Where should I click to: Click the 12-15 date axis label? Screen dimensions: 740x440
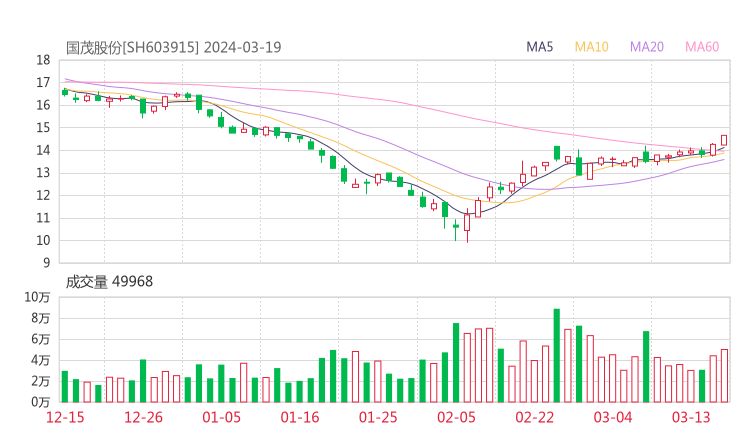tap(65, 417)
